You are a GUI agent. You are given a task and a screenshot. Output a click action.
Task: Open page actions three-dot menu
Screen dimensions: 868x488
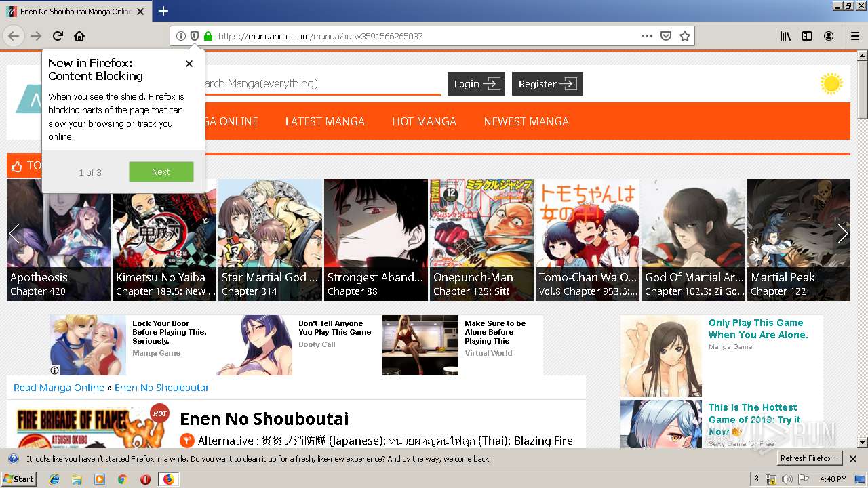pyautogui.click(x=646, y=36)
